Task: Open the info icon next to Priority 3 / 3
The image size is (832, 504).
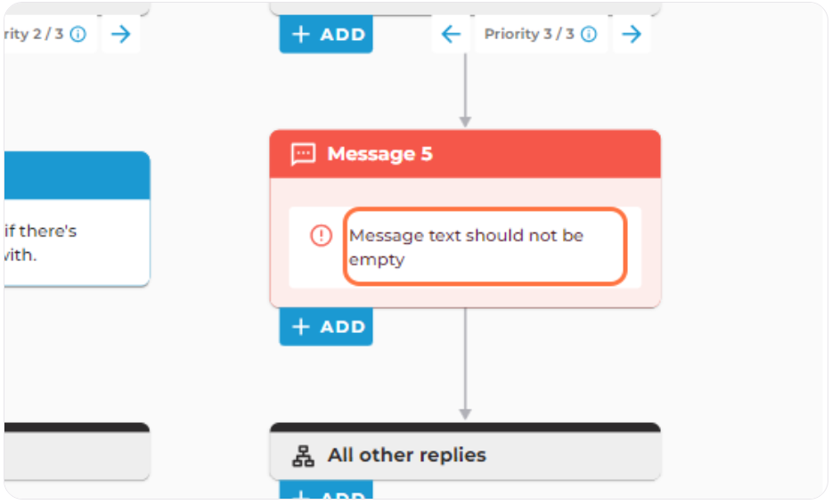Action: coord(589,35)
